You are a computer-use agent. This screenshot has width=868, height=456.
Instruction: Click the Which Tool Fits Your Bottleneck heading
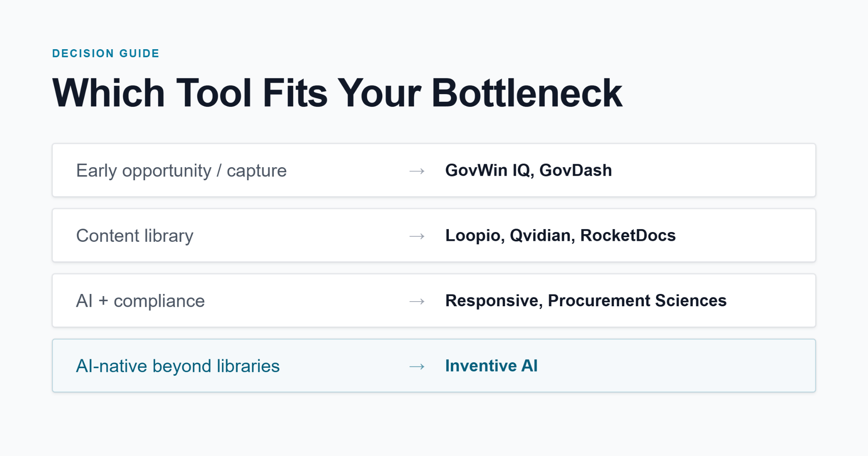337,93
